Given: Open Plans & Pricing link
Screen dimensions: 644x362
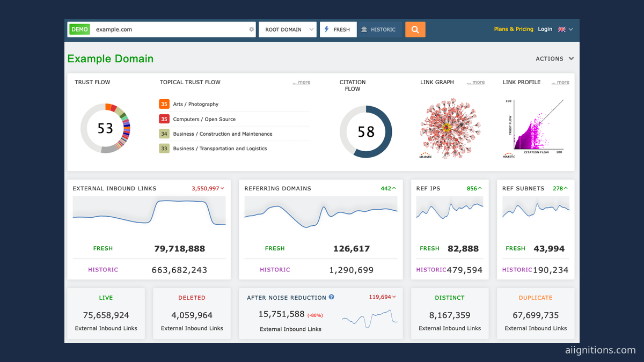Looking at the screenshot, I should coord(514,29).
